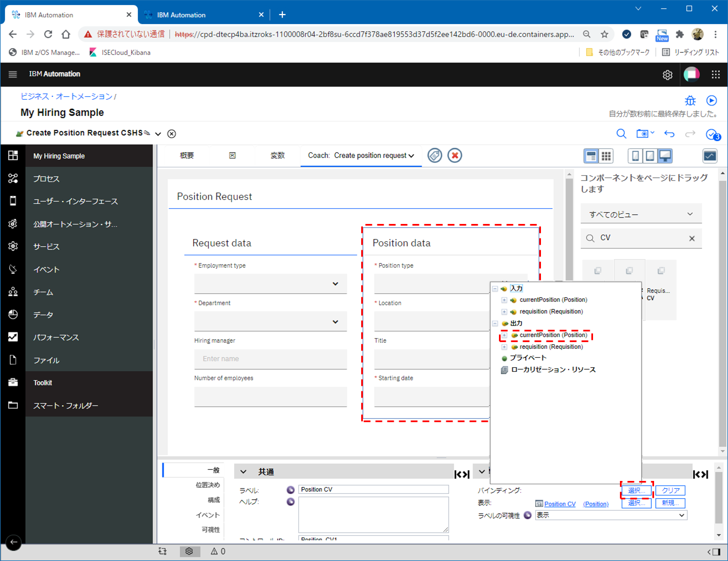This screenshot has width=728, height=561.
Task: Open validation results check icon with badge
Action: click(713, 134)
